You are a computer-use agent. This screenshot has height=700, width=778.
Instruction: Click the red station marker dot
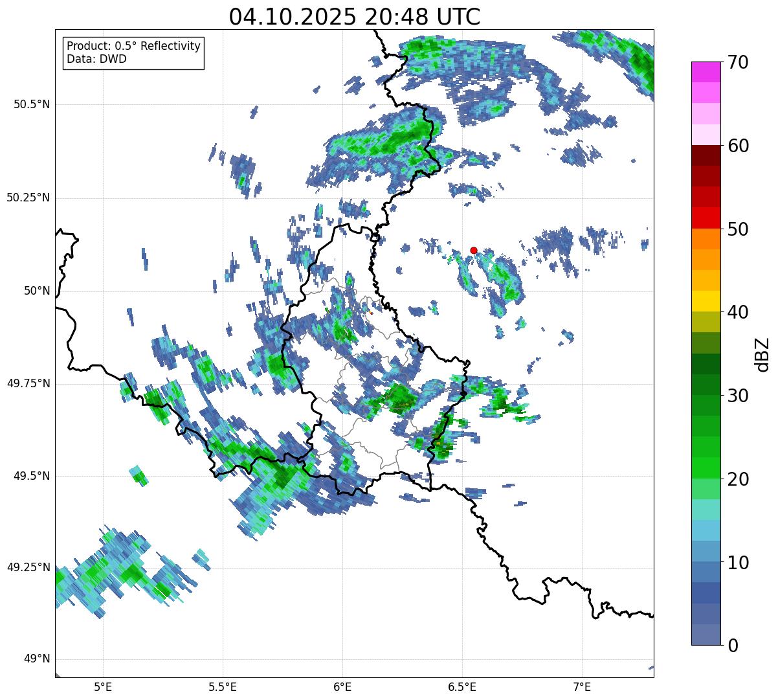click(474, 250)
